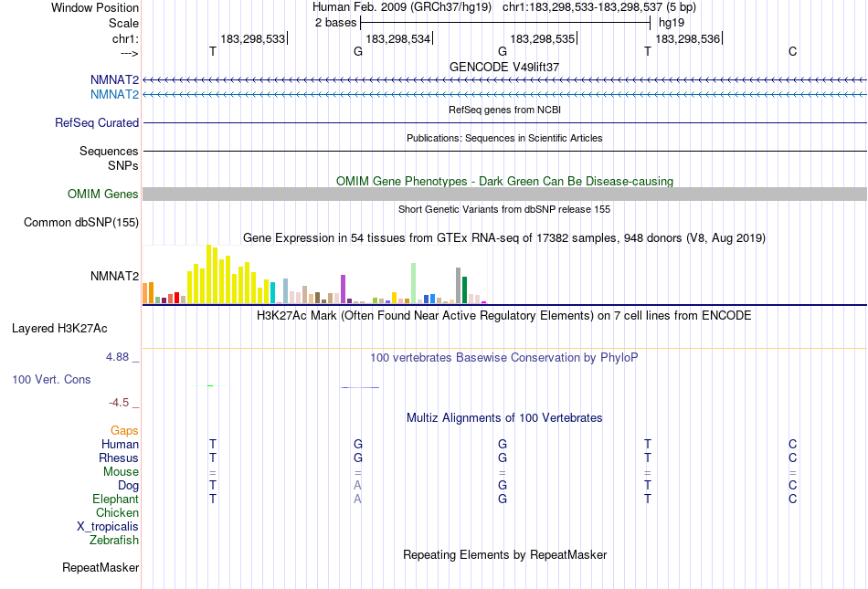Screen dimensions: 868x589
Task: Click the C base in the ruler sequence
Action: point(793,51)
